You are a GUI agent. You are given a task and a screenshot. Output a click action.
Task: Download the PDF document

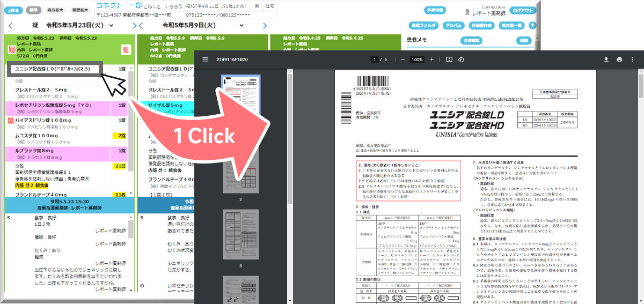pos(606,60)
